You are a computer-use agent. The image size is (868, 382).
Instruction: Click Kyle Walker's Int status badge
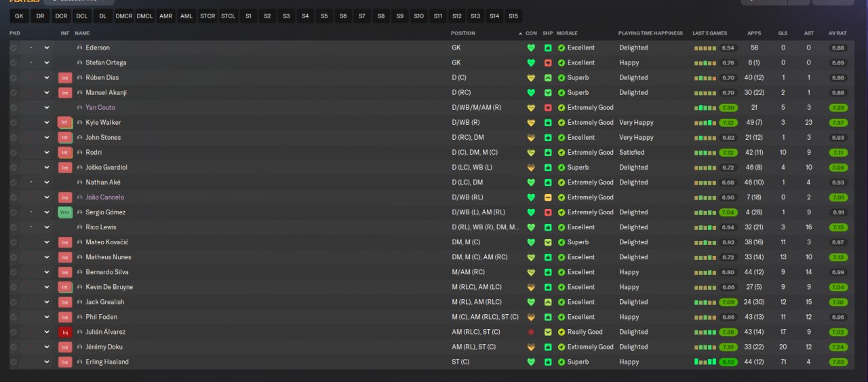[65, 123]
